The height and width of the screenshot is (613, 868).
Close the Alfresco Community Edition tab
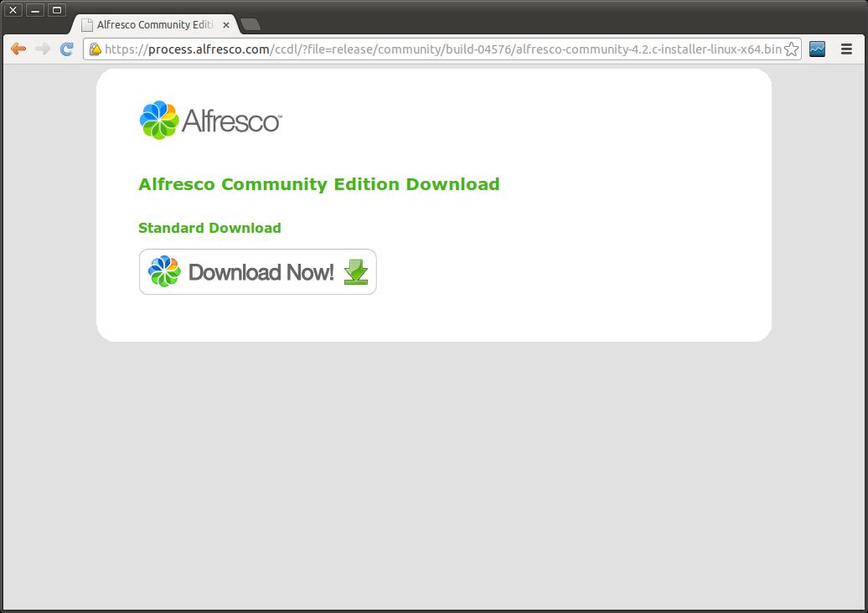point(226,25)
